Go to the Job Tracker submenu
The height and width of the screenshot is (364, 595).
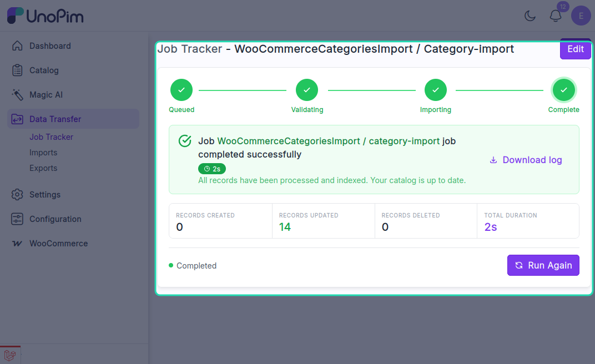click(51, 137)
